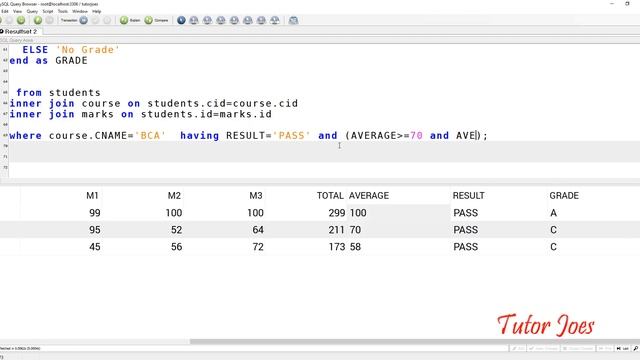Screen dimensions: 640x360
Task: Click the Edit button in result footer
Action: point(518,349)
